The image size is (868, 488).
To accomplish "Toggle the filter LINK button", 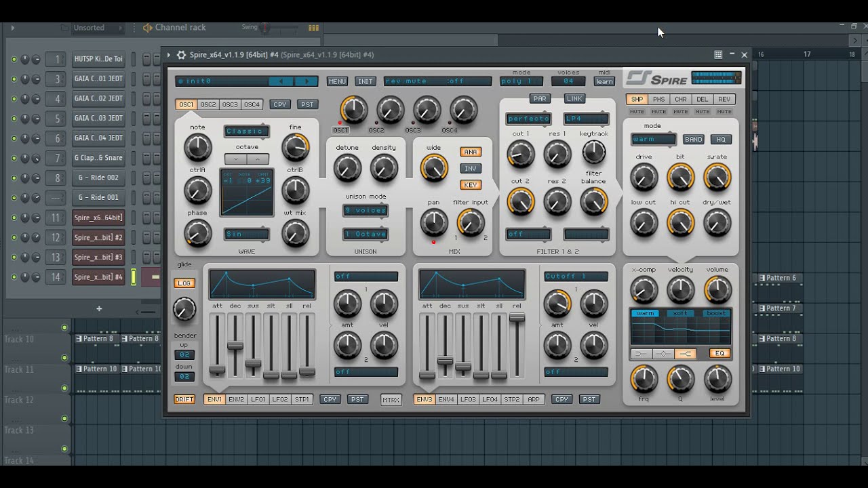I will pyautogui.click(x=574, y=99).
